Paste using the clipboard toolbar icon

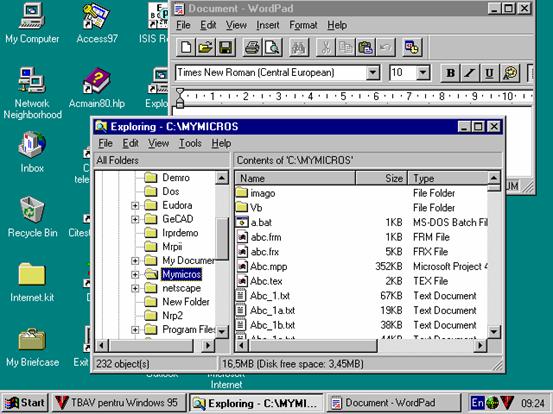tap(365, 47)
